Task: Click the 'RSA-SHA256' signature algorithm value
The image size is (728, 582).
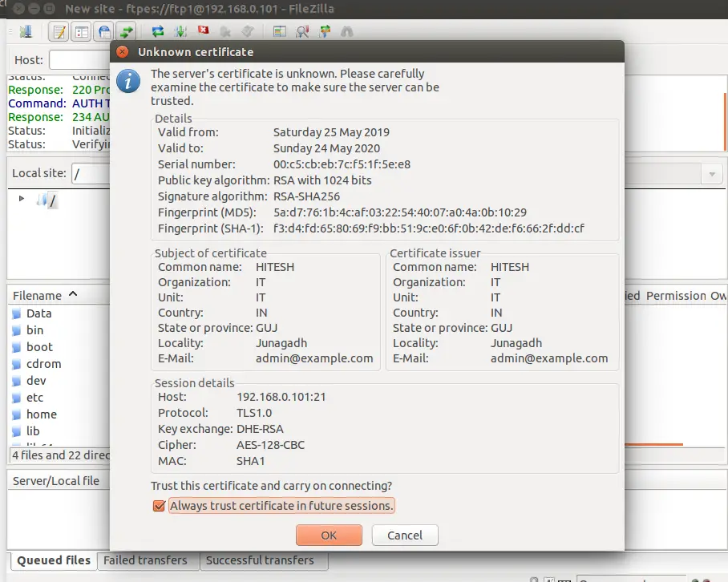Action: 306,196
